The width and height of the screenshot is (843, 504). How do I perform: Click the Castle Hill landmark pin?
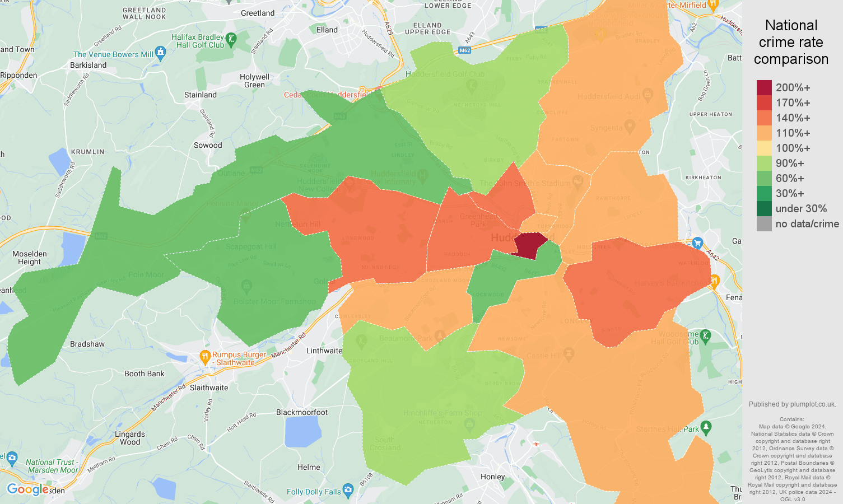(x=569, y=353)
